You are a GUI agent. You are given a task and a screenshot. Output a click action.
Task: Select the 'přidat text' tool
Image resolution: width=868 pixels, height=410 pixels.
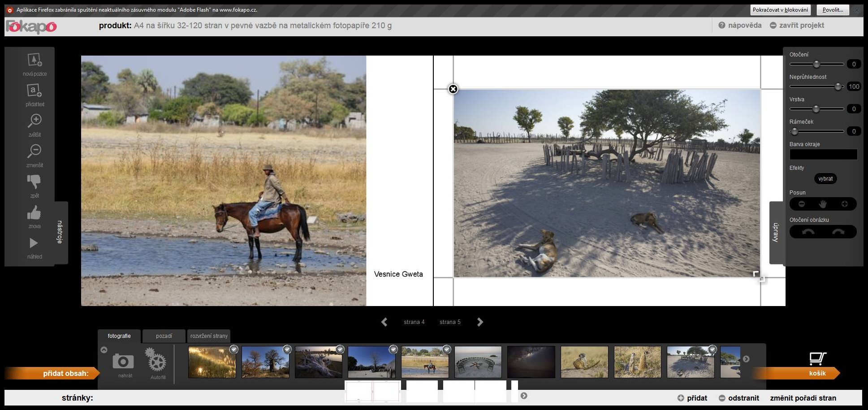(x=35, y=91)
